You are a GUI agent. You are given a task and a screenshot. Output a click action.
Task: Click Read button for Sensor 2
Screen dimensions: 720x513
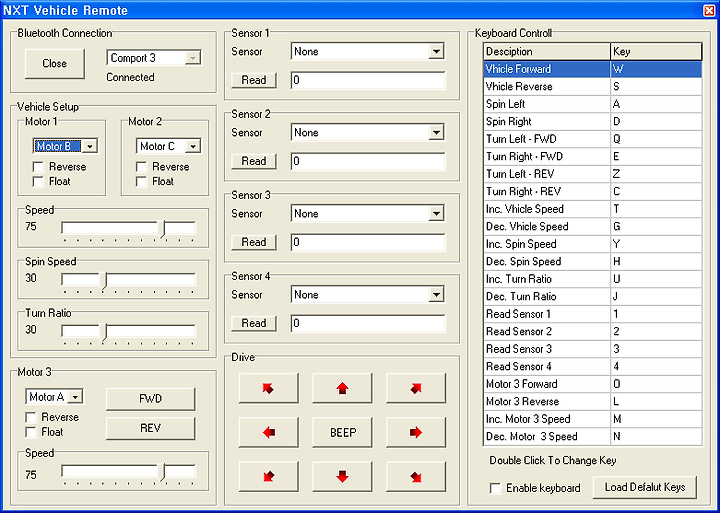pos(254,161)
